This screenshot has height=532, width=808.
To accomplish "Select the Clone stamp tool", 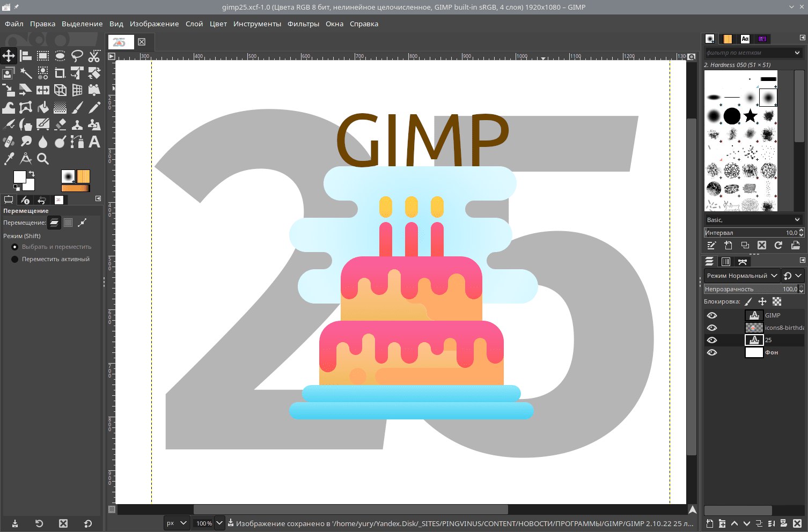I will click(77, 124).
